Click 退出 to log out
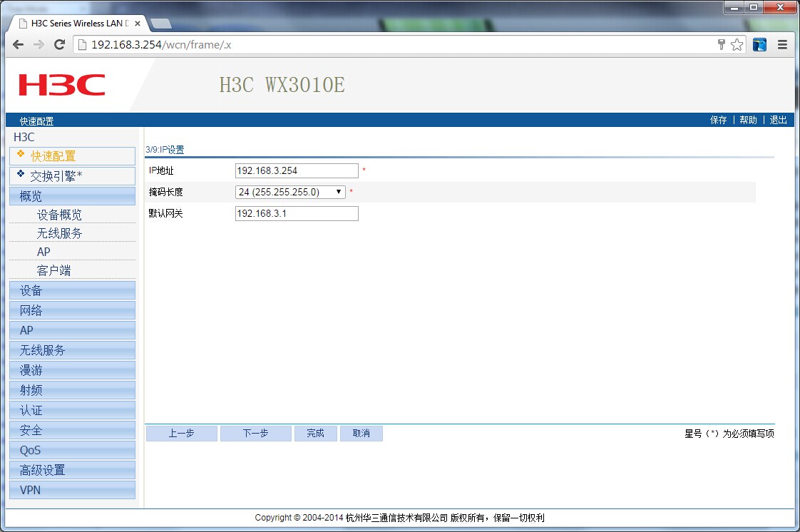This screenshot has height=532, width=800. (778, 120)
